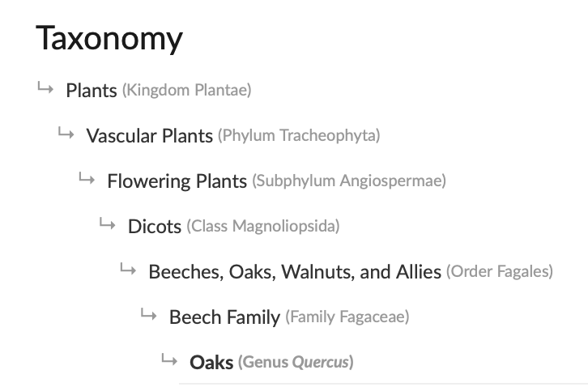Click the arrow icon beside Vascular Plants

point(66,133)
